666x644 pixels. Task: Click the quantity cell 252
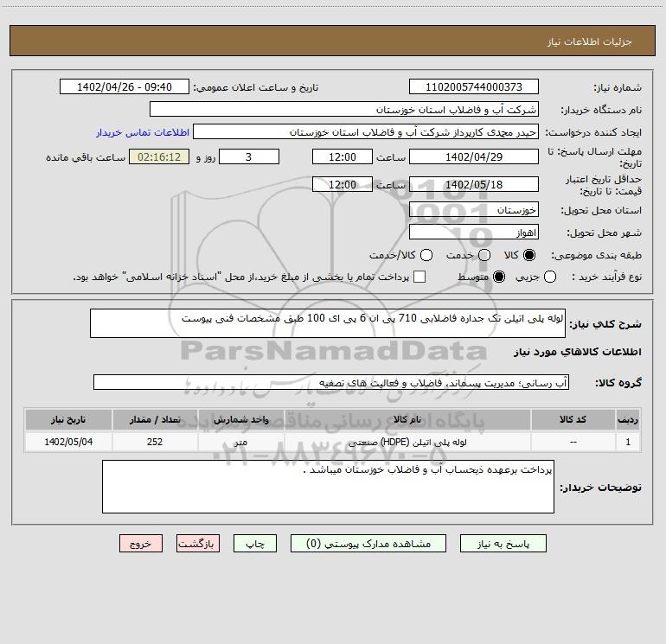coord(155,442)
